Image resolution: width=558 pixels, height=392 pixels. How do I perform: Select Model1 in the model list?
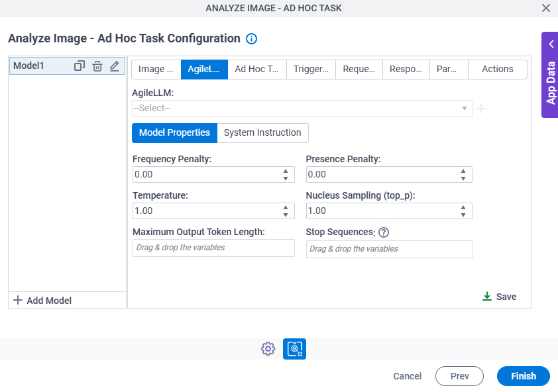67,66
